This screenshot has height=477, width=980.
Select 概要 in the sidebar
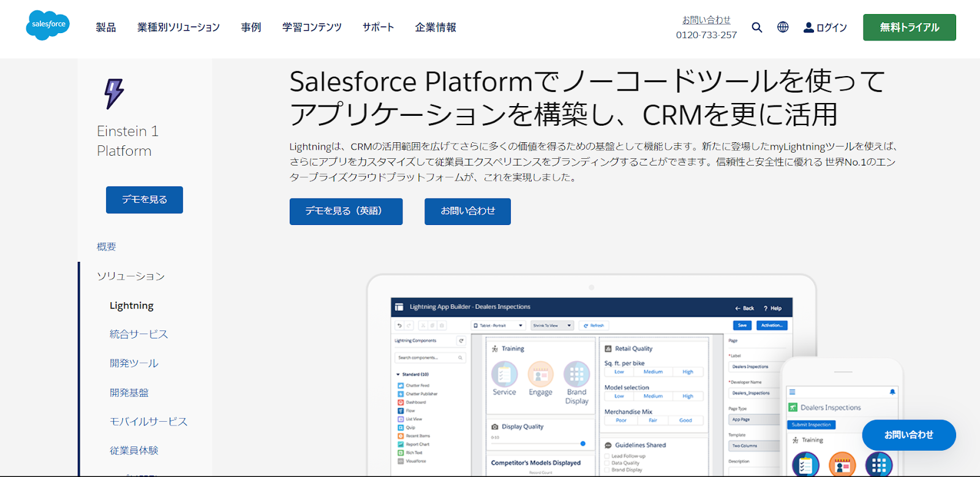pyautogui.click(x=107, y=246)
